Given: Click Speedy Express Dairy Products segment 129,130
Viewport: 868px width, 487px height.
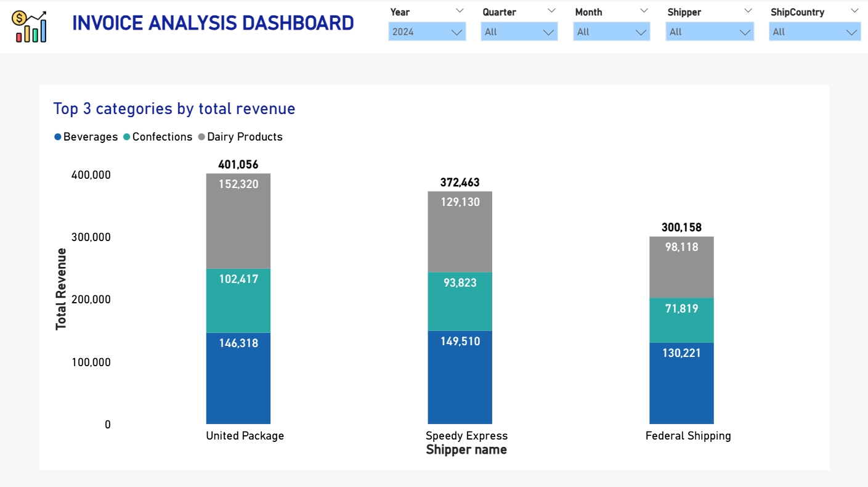Looking at the screenshot, I should [x=460, y=232].
